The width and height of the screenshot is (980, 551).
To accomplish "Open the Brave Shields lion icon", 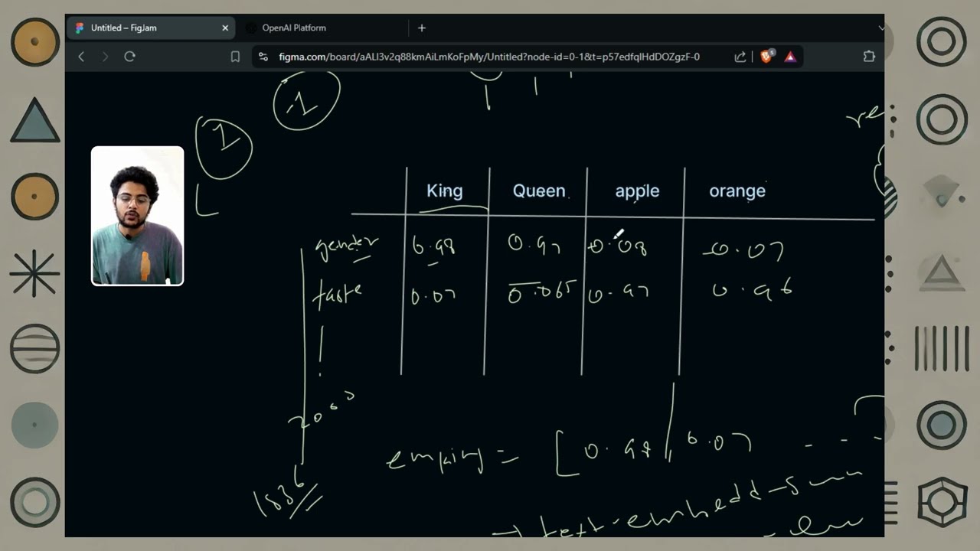I will 766,56.
